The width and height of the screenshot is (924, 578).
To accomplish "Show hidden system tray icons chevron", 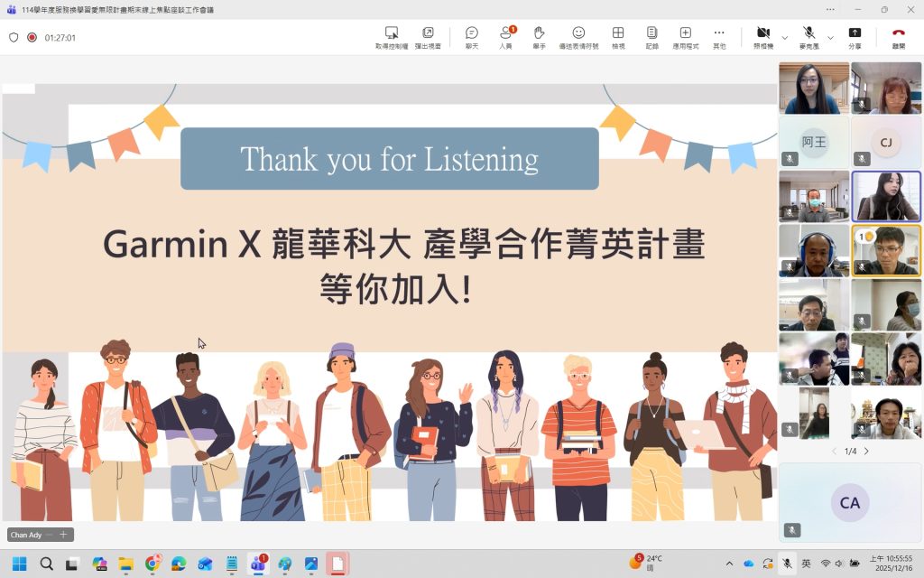I will click(x=729, y=564).
